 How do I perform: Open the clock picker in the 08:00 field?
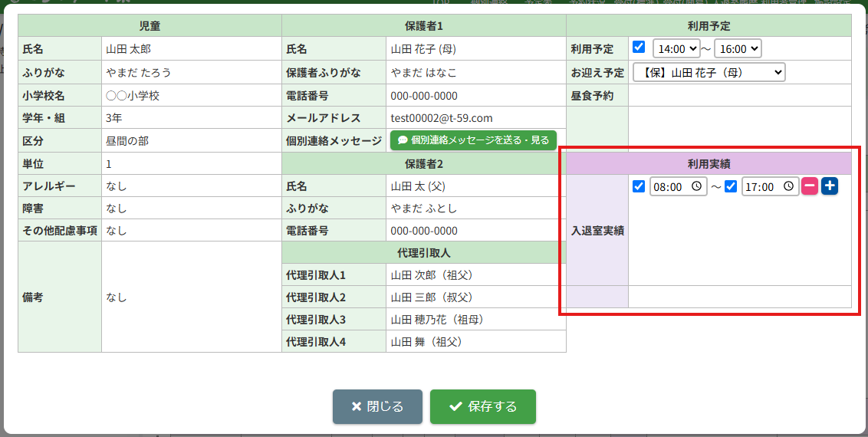[696, 186]
